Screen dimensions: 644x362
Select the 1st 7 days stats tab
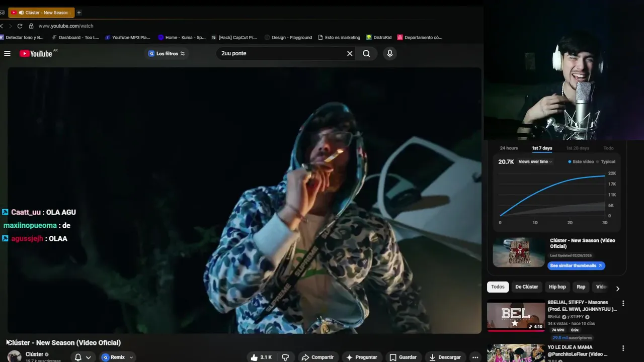pyautogui.click(x=542, y=148)
